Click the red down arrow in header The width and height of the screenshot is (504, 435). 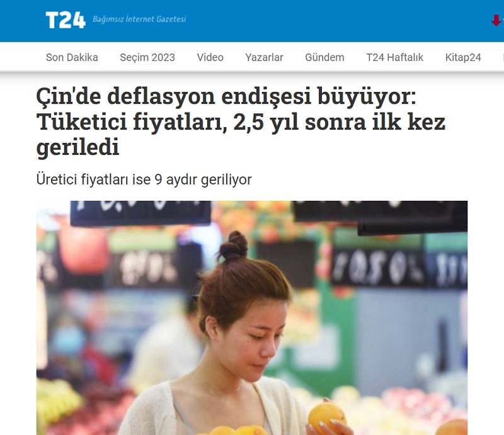coord(496,21)
